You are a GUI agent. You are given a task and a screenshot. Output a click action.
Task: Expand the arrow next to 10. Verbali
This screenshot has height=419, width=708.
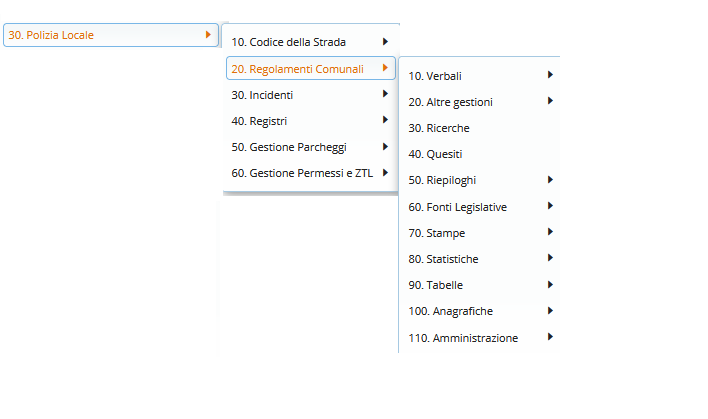(x=550, y=75)
